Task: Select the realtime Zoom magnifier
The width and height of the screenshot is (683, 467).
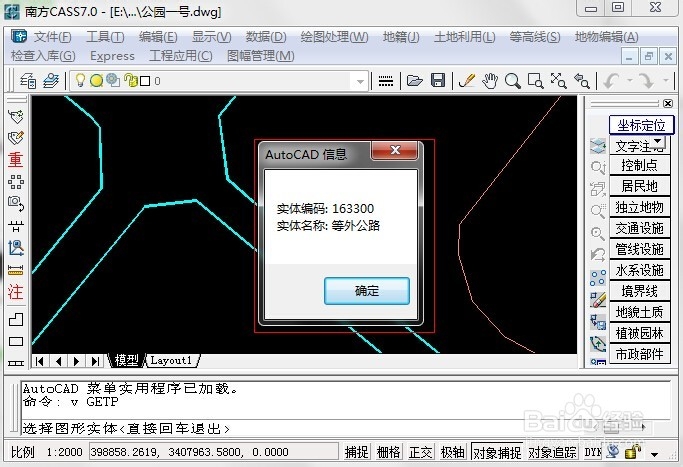Action: [513, 81]
